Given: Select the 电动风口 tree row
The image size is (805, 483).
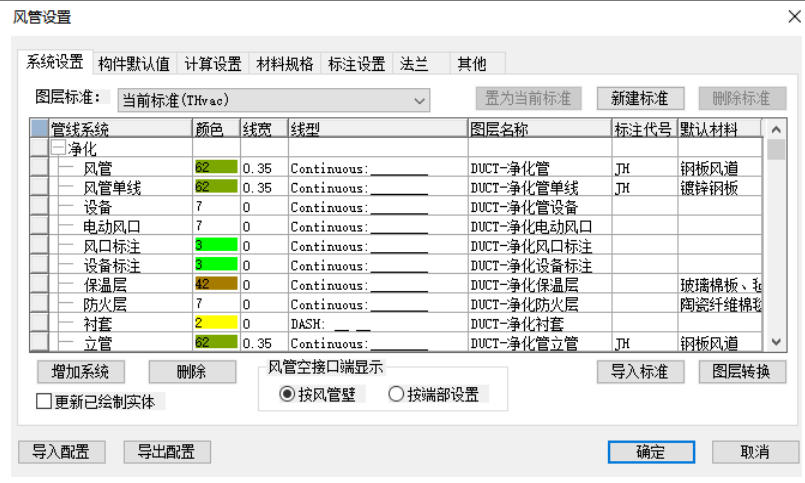Looking at the screenshot, I should (x=112, y=227).
